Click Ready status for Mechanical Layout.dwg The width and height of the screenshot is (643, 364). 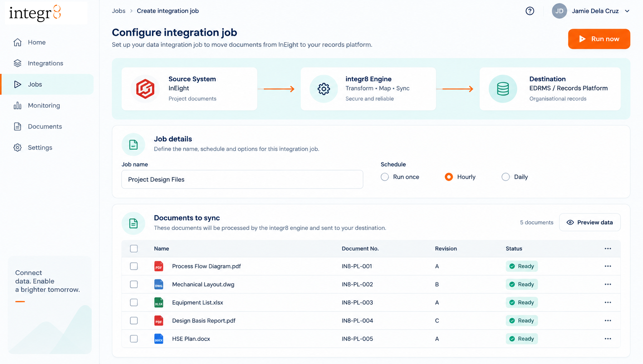[x=522, y=284]
